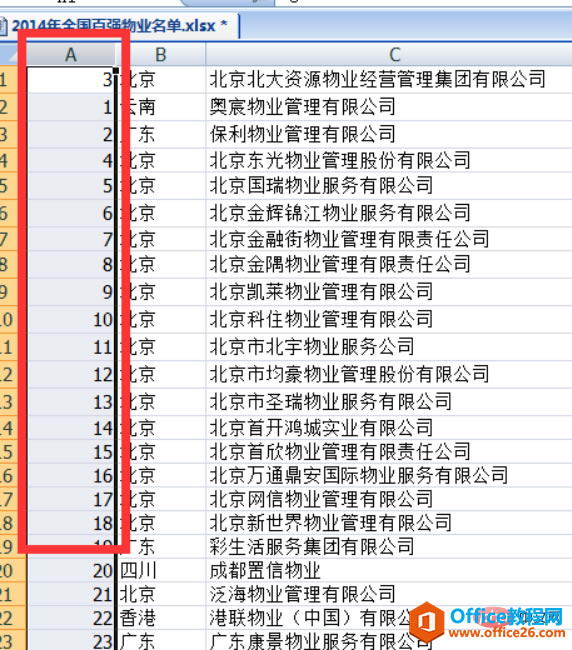Screen dimensions: 572x650
Task: Select cell B3 containing 广东
Action: pyautogui.click(x=162, y=135)
